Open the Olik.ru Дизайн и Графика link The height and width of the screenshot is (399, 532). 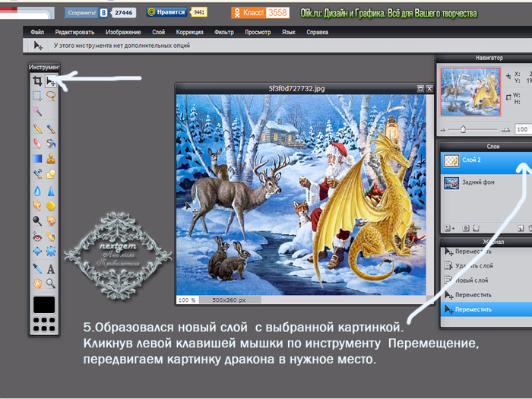[388, 13]
